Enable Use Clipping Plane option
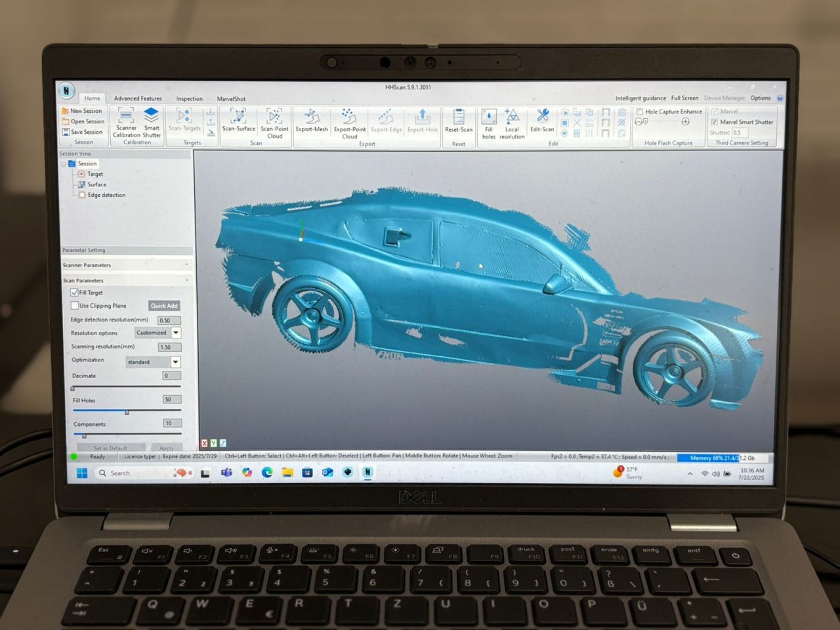840x630 pixels. pyautogui.click(x=75, y=306)
